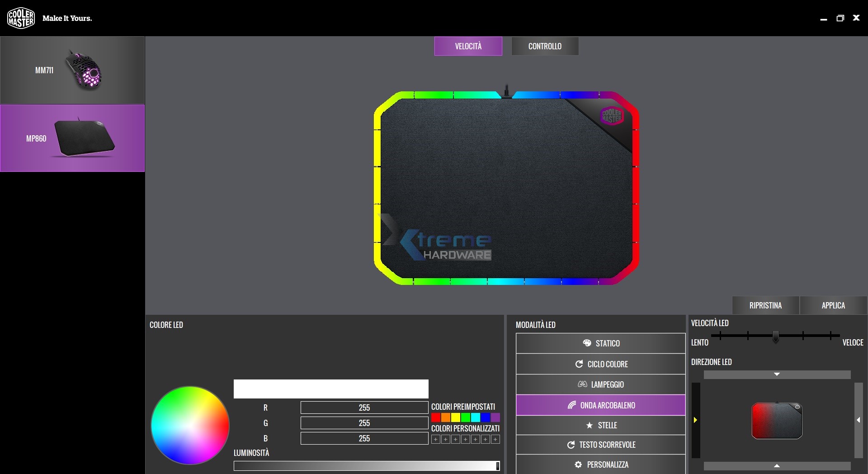Apply settings with the Applica button
868x474 pixels.
tap(832, 305)
